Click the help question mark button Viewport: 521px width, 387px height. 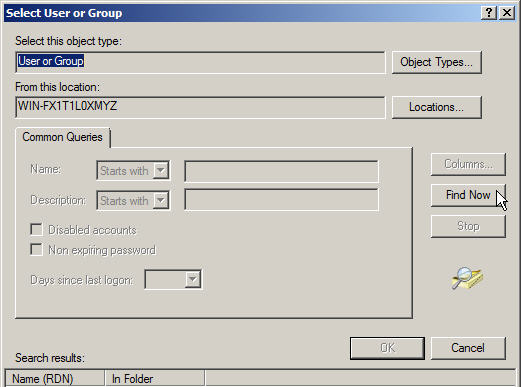point(489,13)
